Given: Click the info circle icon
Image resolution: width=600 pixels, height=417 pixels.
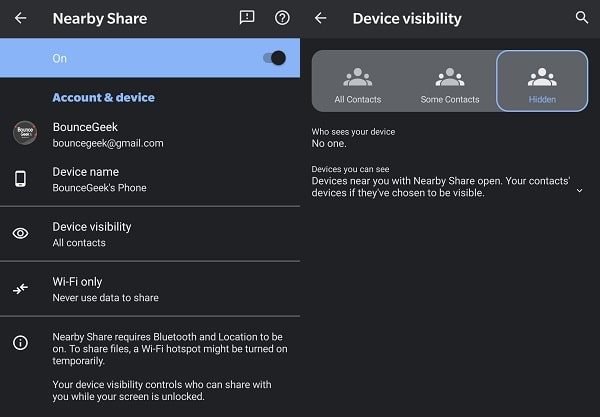Looking at the screenshot, I should pos(20,342).
